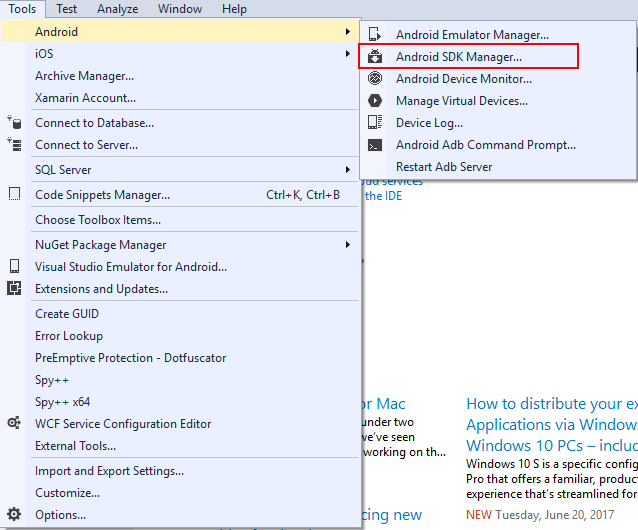Click the WCF Service Configuration Editor icon
The width and height of the screenshot is (638, 530).
pos(14,423)
